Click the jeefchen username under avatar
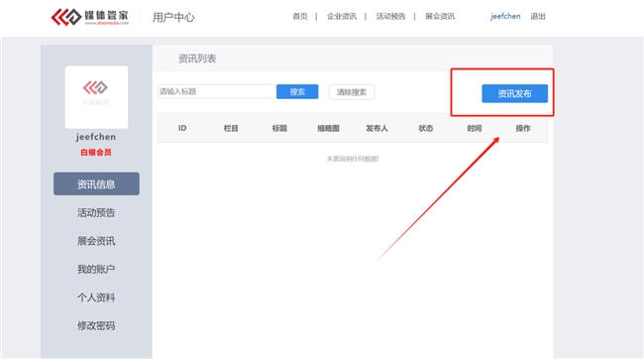 pos(96,137)
